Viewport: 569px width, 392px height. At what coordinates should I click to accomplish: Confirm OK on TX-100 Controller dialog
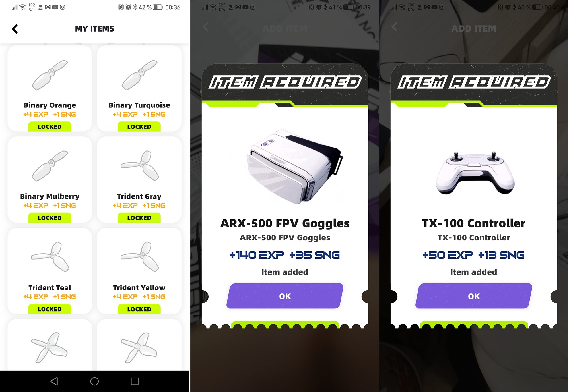click(x=474, y=296)
